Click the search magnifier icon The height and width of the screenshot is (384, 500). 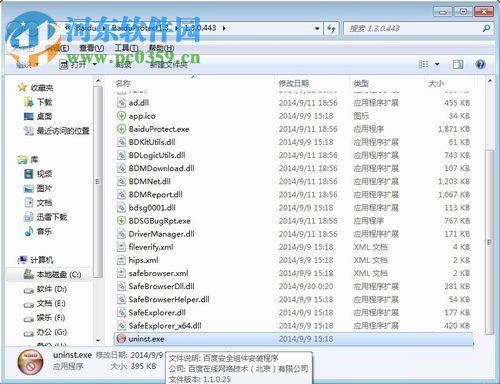click(x=486, y=28)
